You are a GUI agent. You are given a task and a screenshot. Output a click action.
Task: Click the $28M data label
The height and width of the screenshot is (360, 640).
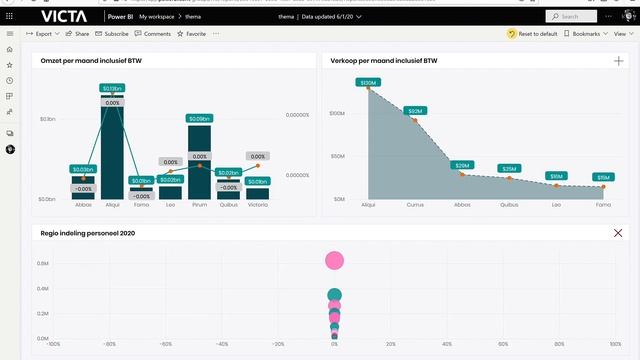(462, 165)
